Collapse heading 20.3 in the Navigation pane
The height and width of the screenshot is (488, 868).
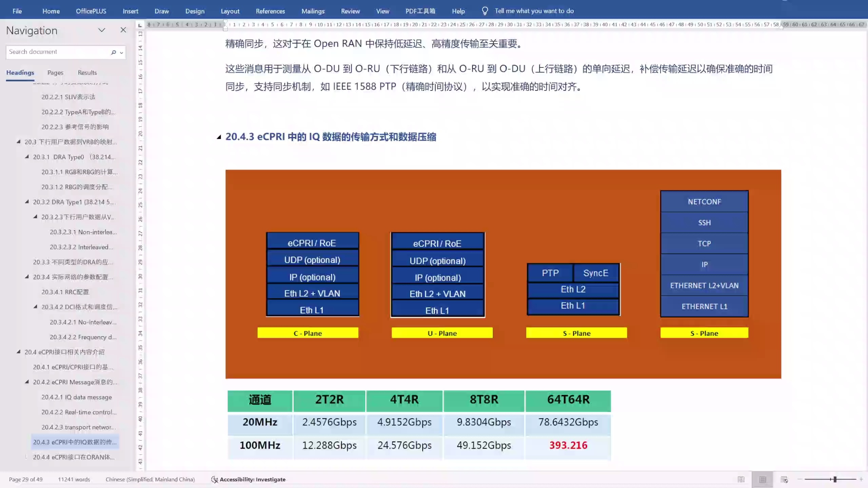(x=19, y=142)
